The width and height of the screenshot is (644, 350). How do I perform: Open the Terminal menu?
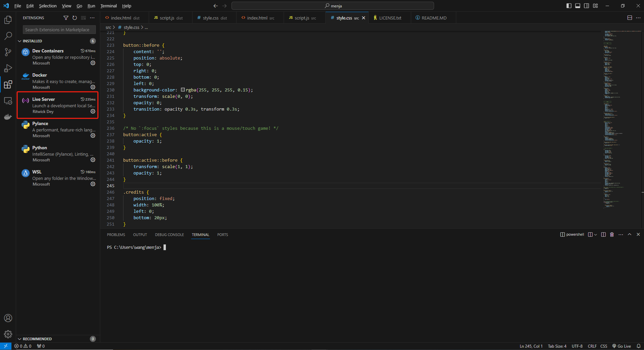tap(109, 6)
